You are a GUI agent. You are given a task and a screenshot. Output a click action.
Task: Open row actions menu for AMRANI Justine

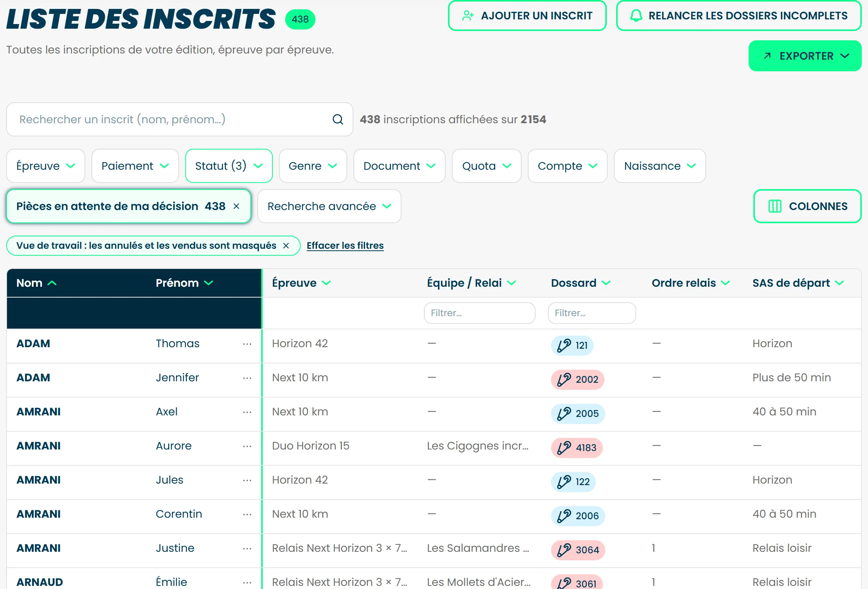[247, 548]
